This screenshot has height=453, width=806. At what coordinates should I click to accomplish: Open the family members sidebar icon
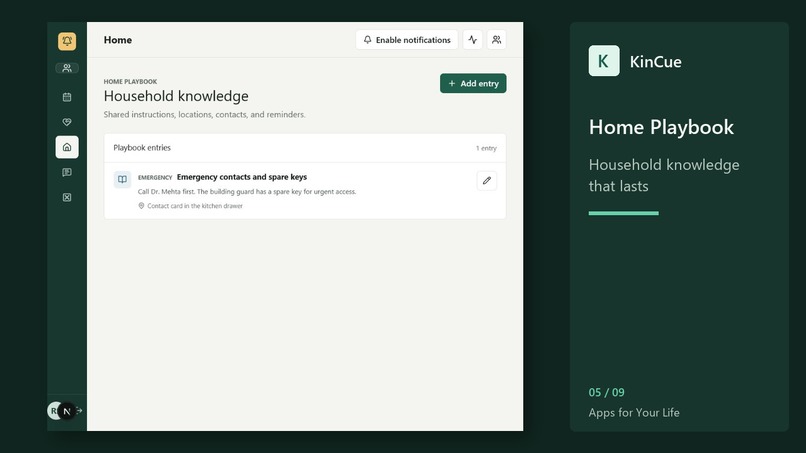point(67,68)
